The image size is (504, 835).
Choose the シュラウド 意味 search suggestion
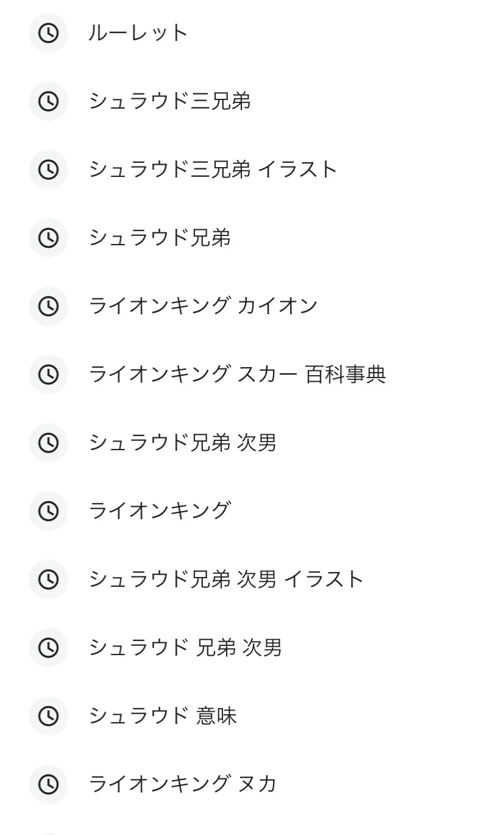pos(163,716)
